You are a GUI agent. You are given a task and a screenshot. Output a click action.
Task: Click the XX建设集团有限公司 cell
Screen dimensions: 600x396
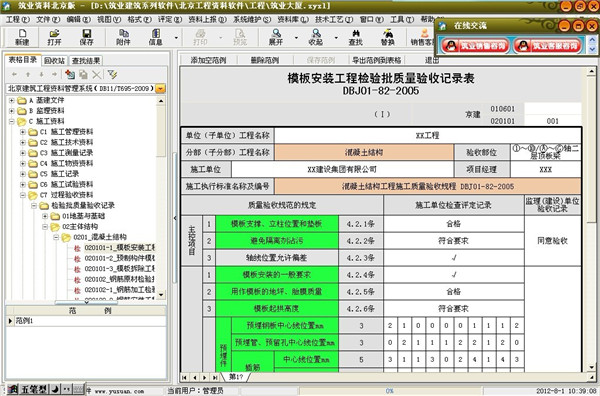(x=342, y=169)
